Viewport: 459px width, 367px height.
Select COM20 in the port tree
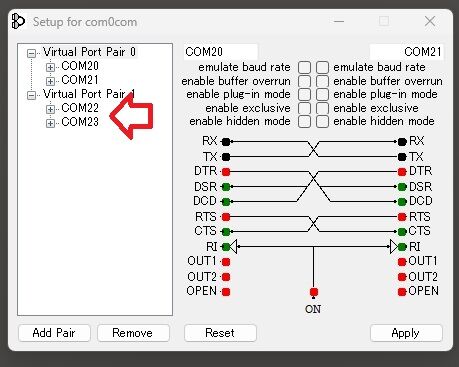pyautogui.click(x=80, y=66)
